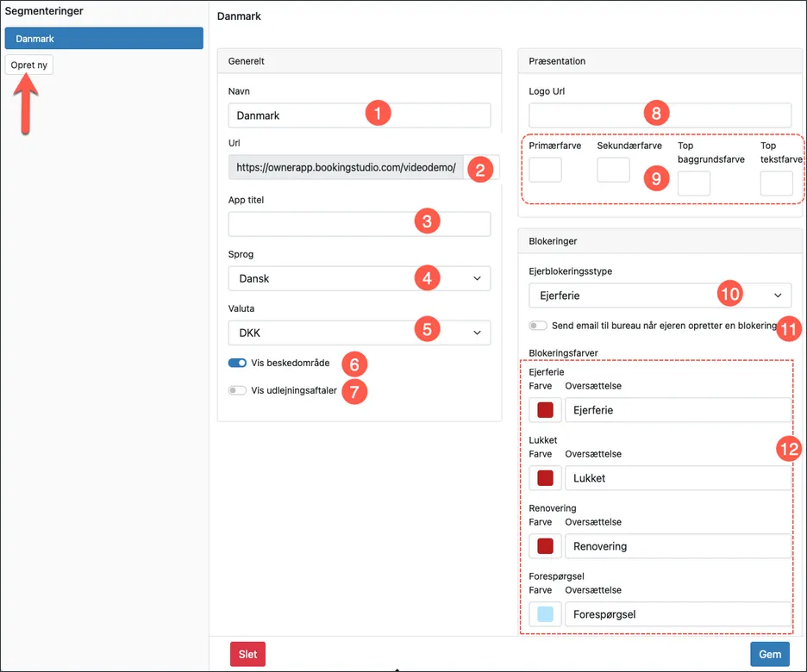Toggle the Vis beskedområde switch
Viewport: 807px width, 672px height.
click(x=237, y=364)
